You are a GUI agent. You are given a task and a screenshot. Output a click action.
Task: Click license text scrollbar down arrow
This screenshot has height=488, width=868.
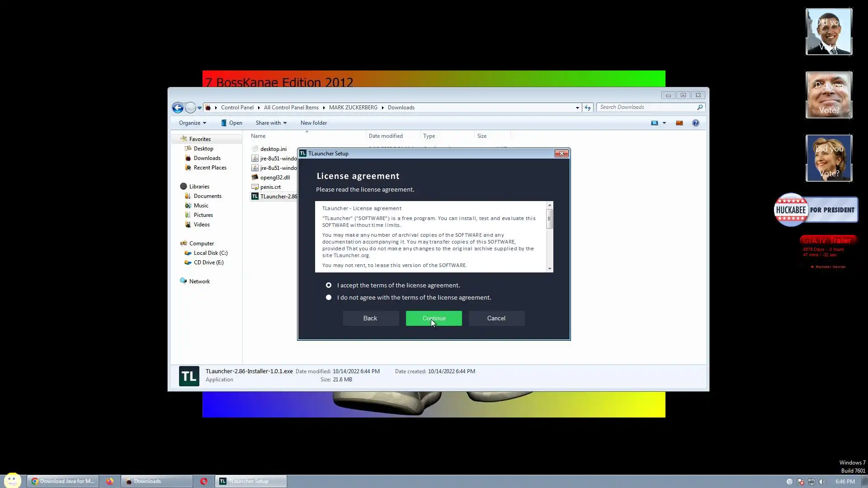pos(549,269)
